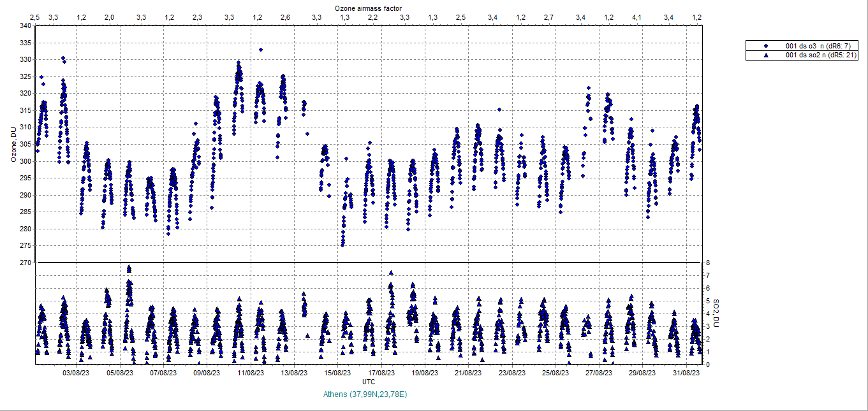868x411 pixels.
Task: Click the "Ozone airmass factor" top axis title
Action: point(368,8)
